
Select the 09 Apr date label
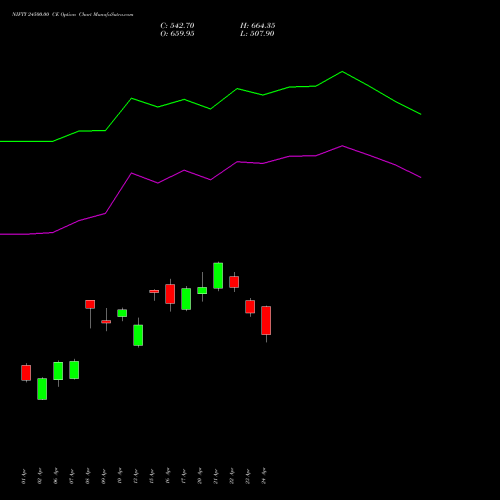click(103, 476)
